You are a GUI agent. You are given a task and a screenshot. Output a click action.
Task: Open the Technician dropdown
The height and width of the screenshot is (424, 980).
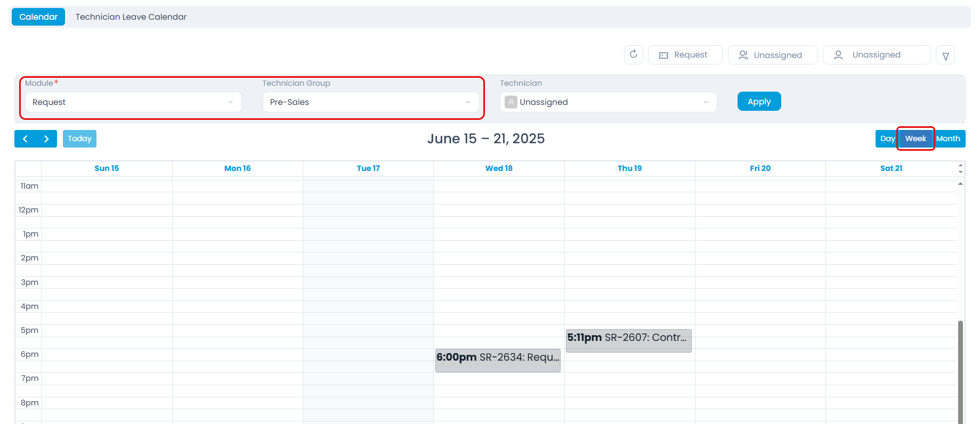(x=608, y=102)
